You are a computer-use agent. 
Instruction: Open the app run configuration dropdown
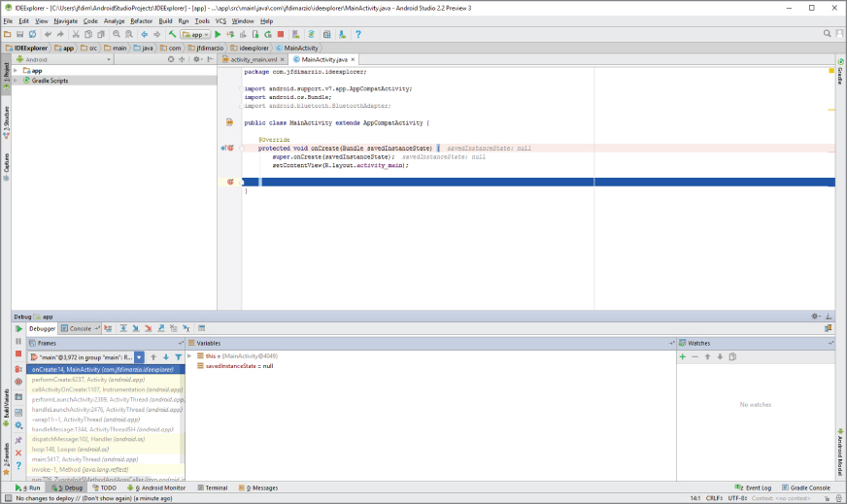point(194,34)
